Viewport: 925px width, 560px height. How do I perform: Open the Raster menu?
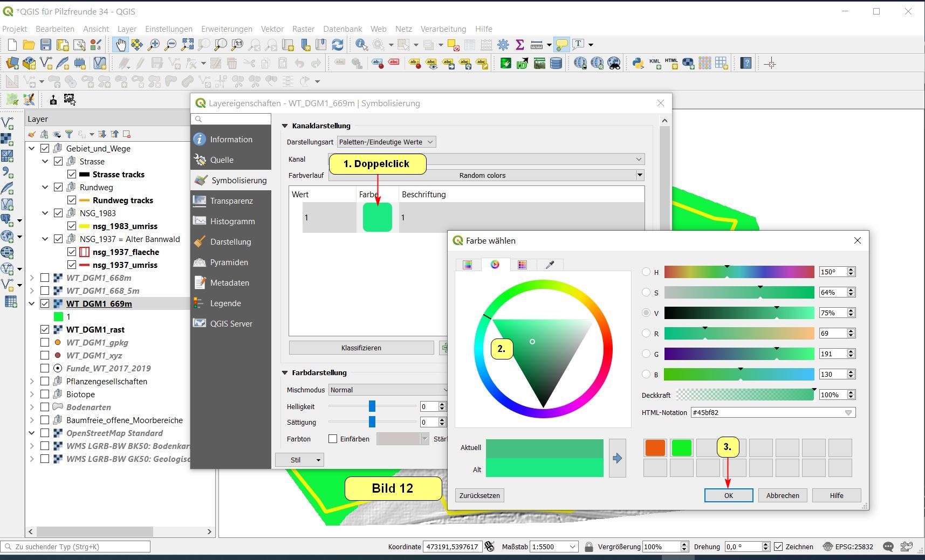[303, 29]
